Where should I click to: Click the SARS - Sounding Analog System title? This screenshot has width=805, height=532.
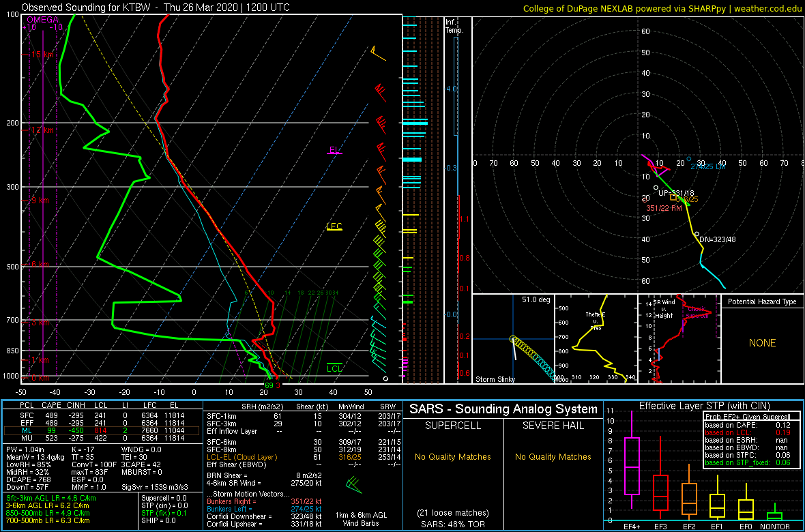tap(503, 409)
